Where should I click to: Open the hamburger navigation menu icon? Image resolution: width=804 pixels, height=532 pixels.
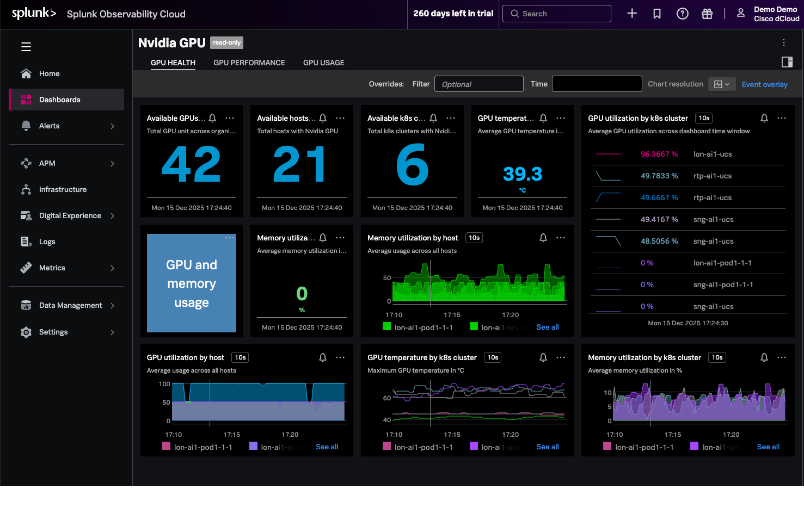26,47
